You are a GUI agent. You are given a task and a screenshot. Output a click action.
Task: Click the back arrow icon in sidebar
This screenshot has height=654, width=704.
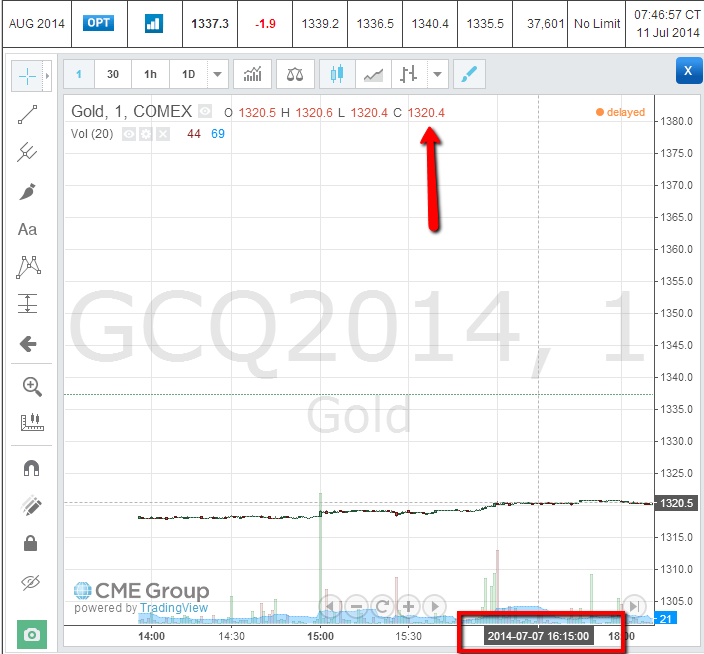pyautogui.click(x=28, y=344)
